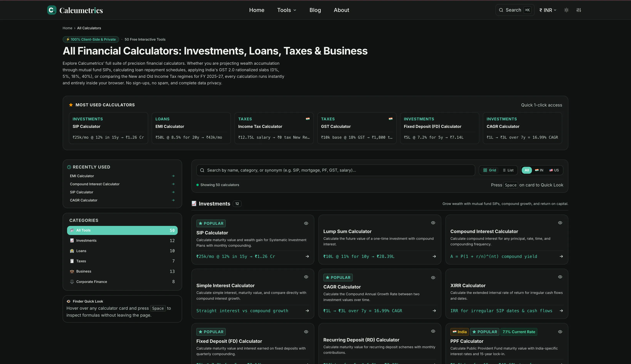Expand the Tools menu dropdown
Image resolution: width=631 pixels, height=364 pixels.
pyautogui.click(x=287, y=10)
